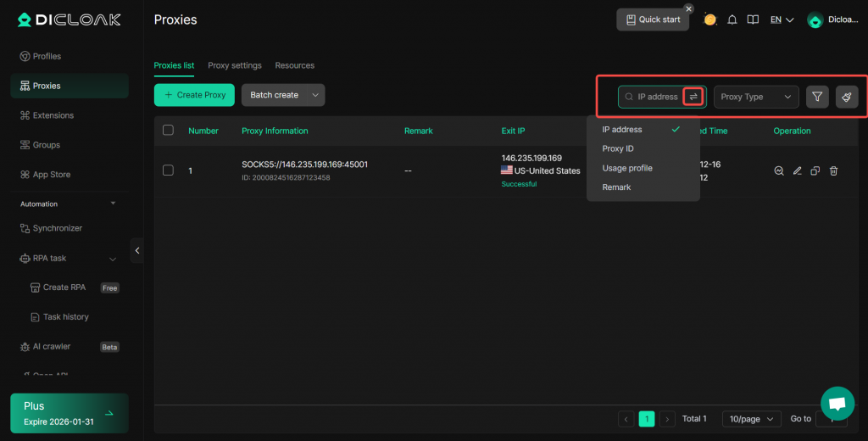This screenshot has width=868, height=441.
Task: Open the notifications bell
Action: 732,20
